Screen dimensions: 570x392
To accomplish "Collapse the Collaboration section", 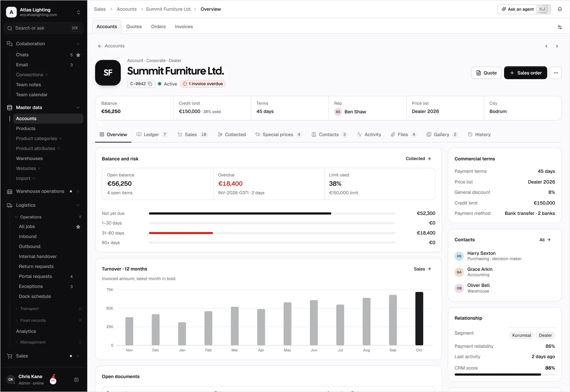I will point(78,44).
